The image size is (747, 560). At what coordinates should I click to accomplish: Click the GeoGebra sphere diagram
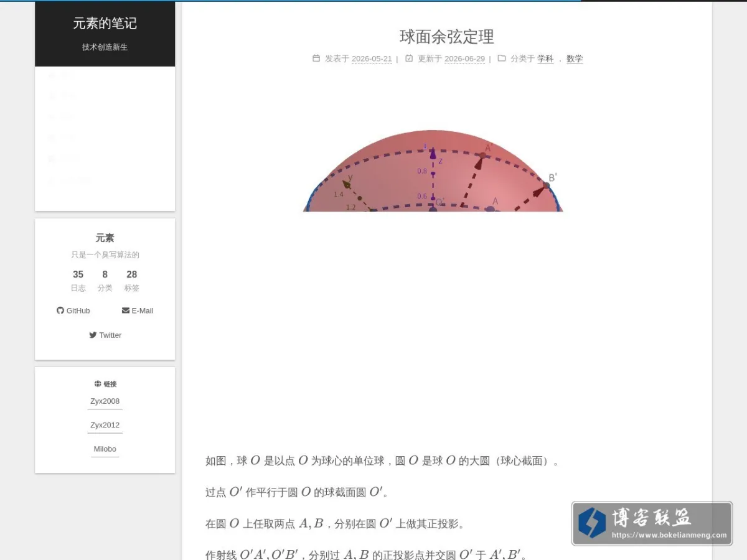pyautogui.click(x=433, y=170)
